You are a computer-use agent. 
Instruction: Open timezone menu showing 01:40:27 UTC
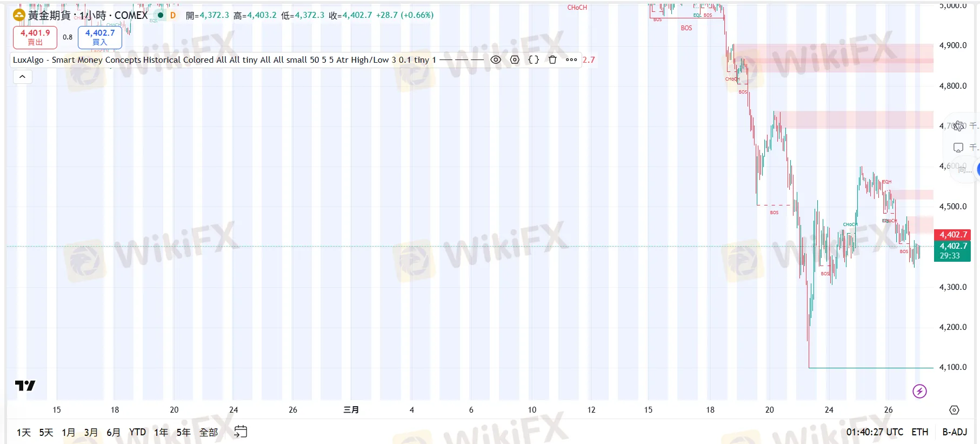pos(874,432)
